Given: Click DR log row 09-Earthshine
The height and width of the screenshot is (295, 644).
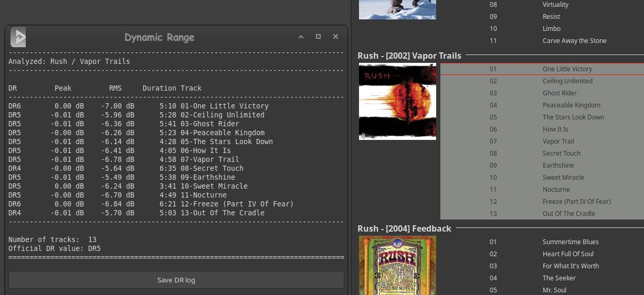Looking at the screenshot, I should point(122,177).
